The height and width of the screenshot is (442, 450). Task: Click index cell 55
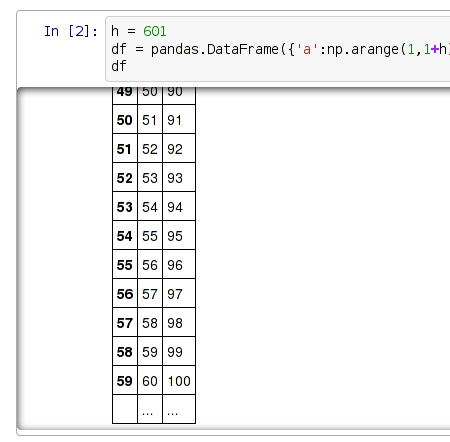[x=125, y=264]
